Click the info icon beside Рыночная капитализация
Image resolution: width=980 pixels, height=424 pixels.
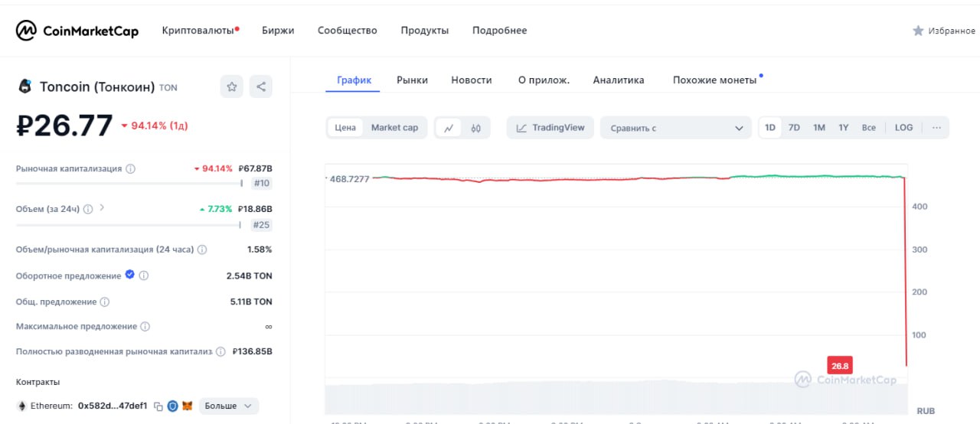(x=130, y=168)
